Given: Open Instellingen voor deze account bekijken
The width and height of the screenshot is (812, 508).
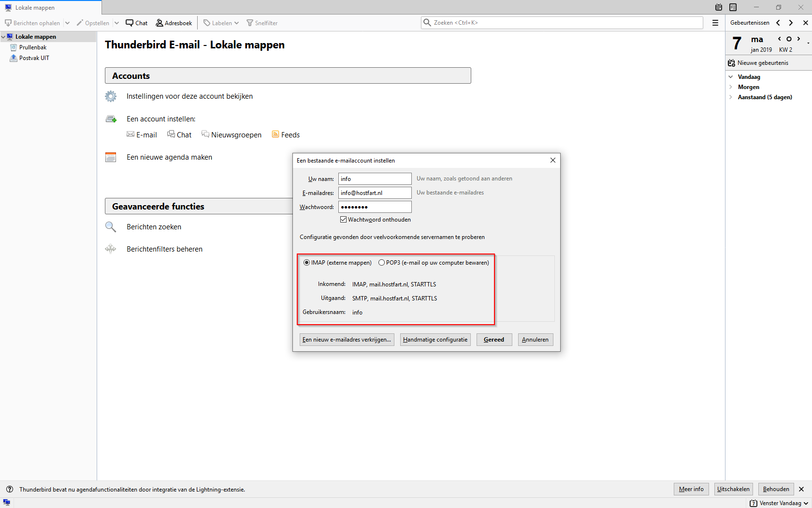Looking at the screenshot, I should click(189, 96).
